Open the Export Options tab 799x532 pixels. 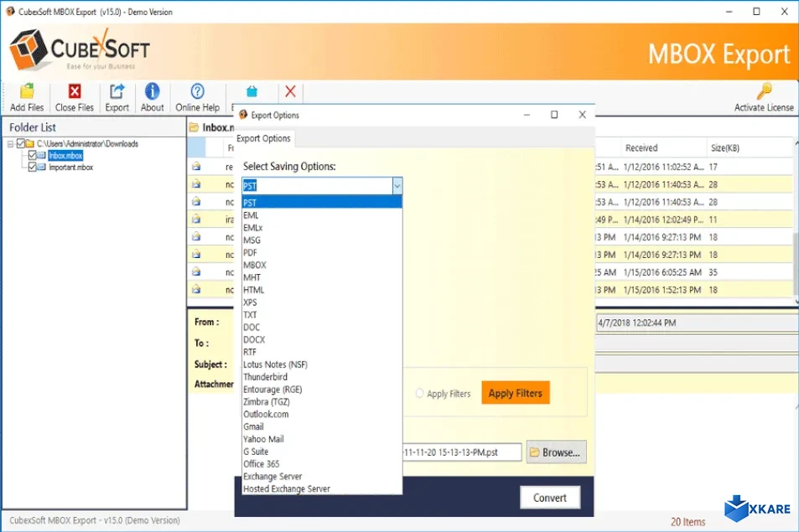tap(263, 138)
